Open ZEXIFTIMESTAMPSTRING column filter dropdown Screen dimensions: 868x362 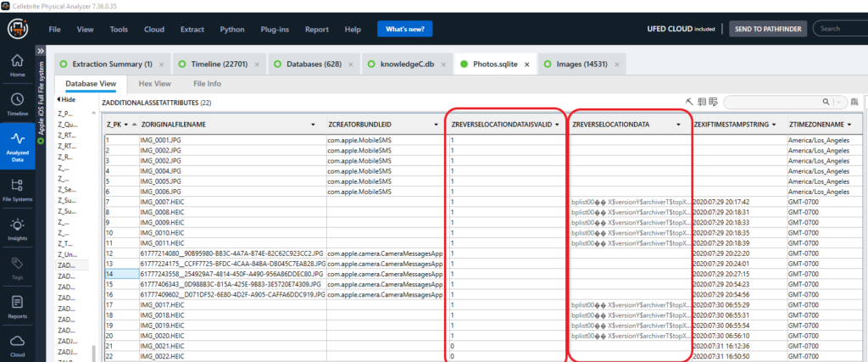pos(774,125)
